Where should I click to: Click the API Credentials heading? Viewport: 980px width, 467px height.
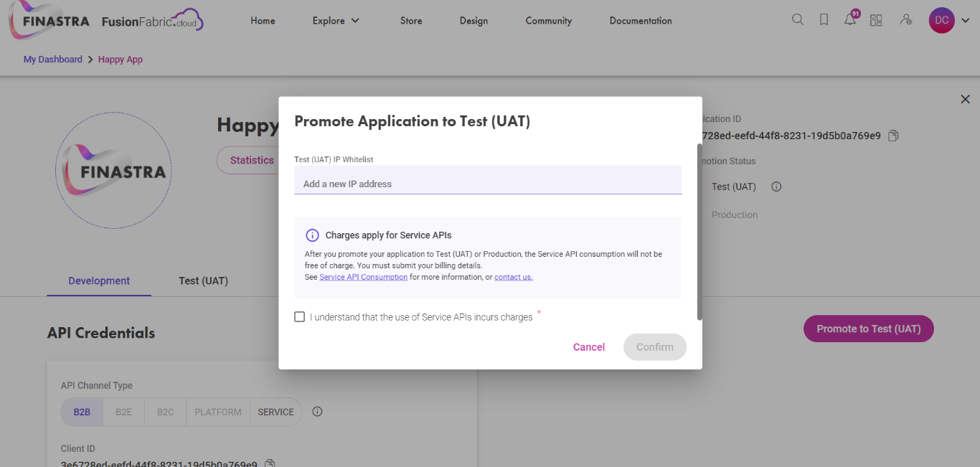point(101,333)
